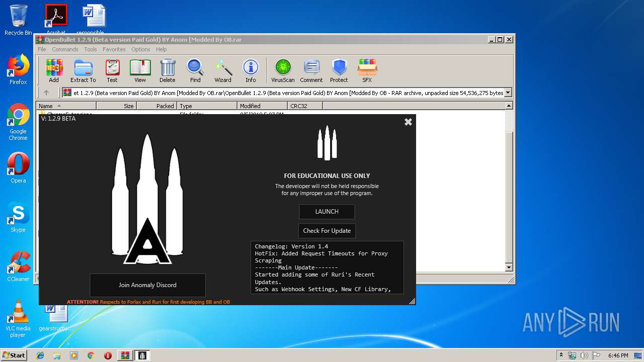Sort by CRC32 column header

pyautogui.click(x=305, y=106)
